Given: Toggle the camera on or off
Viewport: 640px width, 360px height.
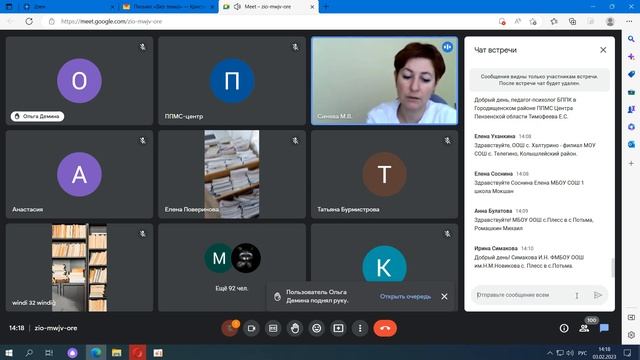Looking at the screenshot, I should pyautogui.click(x=251, y=328).
